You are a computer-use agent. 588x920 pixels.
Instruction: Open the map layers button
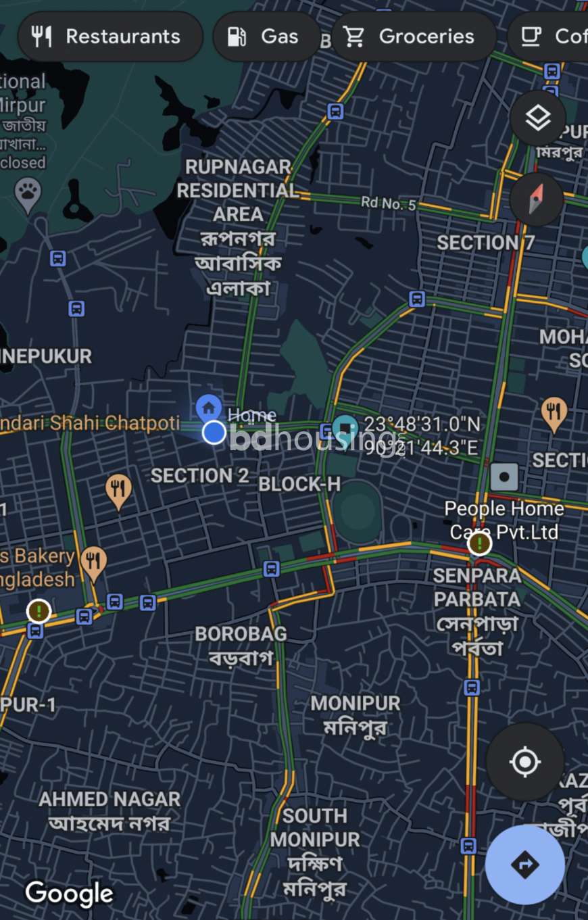[537, 118]
